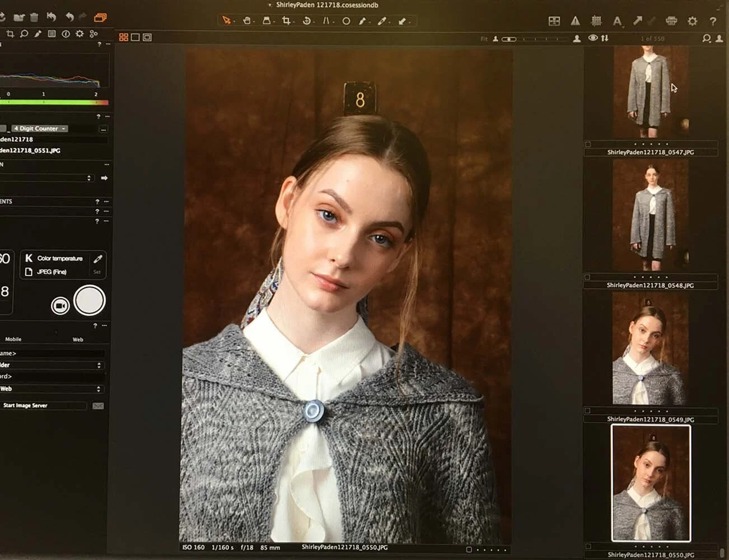Switch to single image viewer mode
729x560 pixels.
coord(135,37)
